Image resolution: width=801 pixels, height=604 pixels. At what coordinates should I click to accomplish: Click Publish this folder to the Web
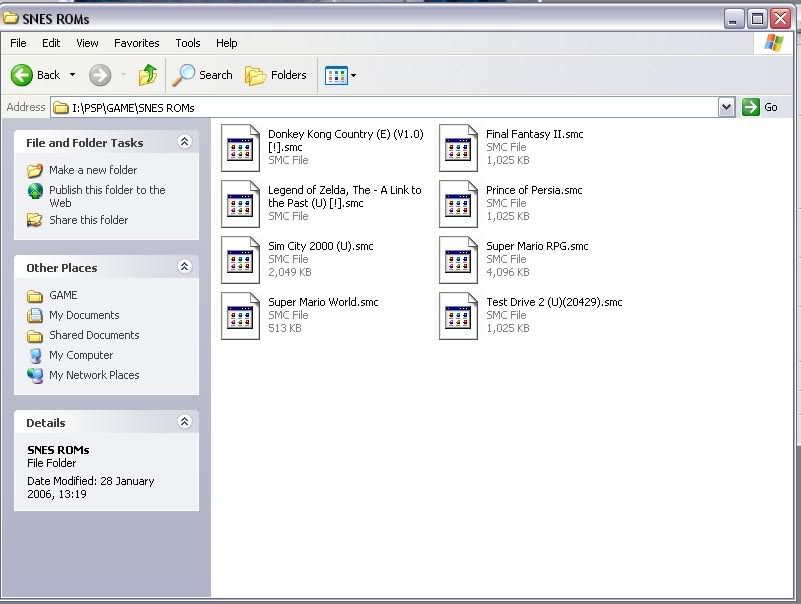107,196
